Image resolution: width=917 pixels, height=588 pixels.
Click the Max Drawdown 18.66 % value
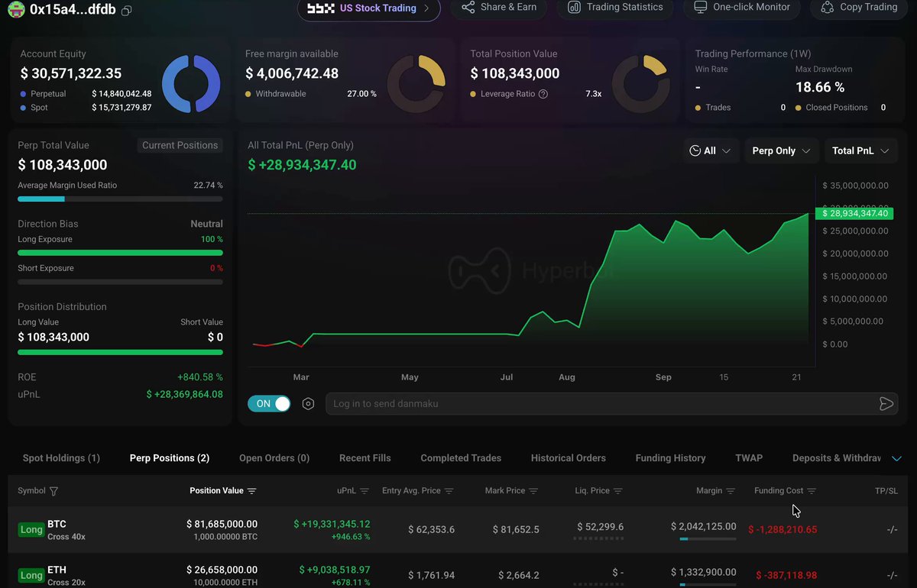coord(820,87)
